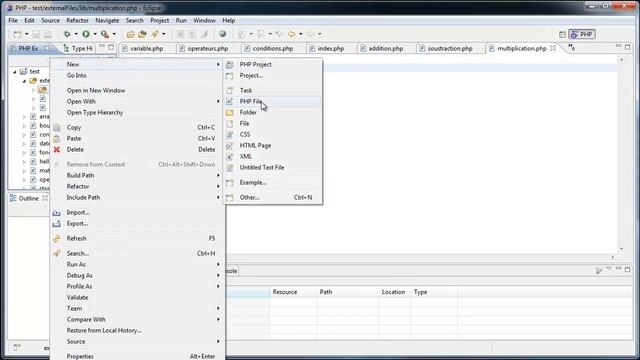Click the PHP perspective button

(582, 34)
